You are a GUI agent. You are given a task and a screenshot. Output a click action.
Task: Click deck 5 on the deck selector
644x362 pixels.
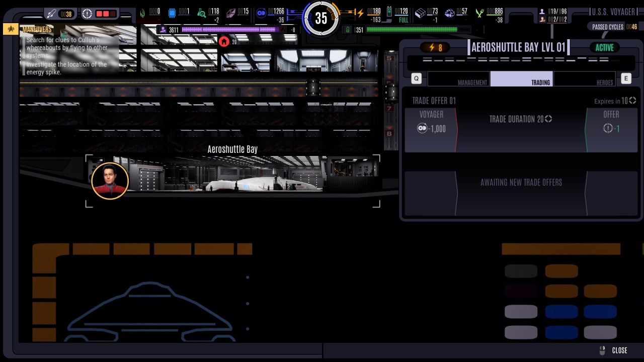click(x=389, y=58)
